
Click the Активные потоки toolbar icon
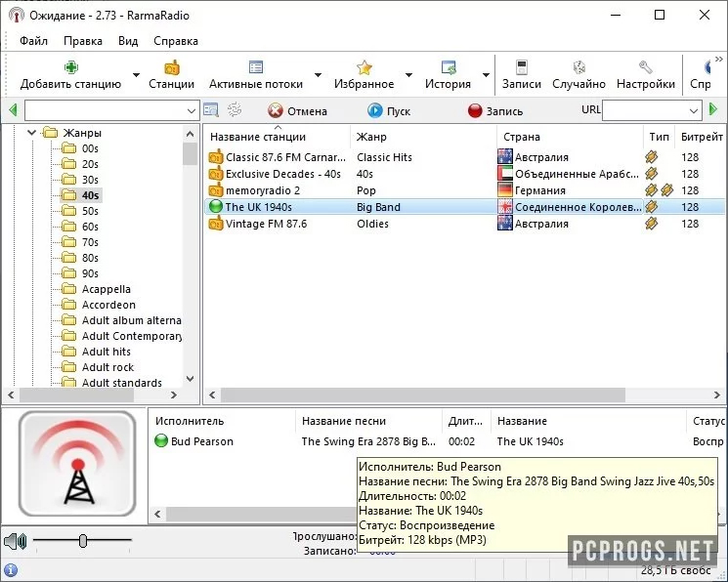click(x=256, y=67)
